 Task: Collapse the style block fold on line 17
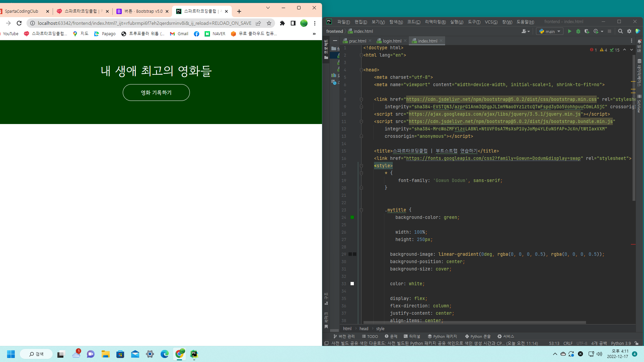tap(361, 166)
